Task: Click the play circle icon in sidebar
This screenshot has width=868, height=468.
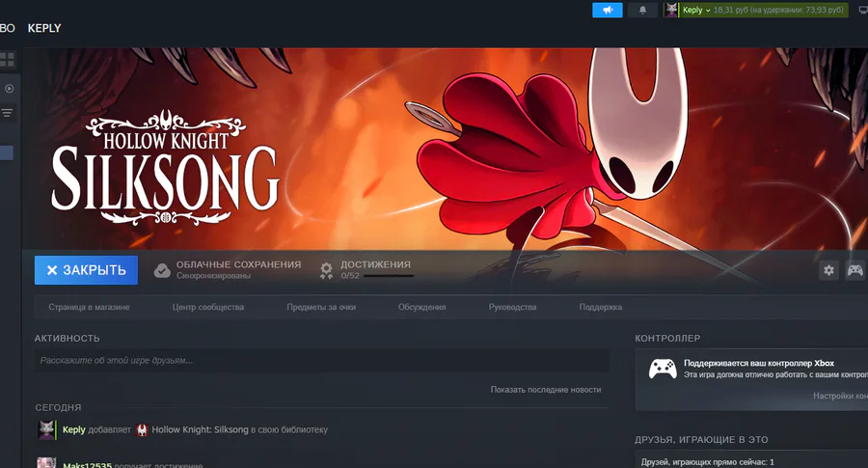Action: coord(9,89)
